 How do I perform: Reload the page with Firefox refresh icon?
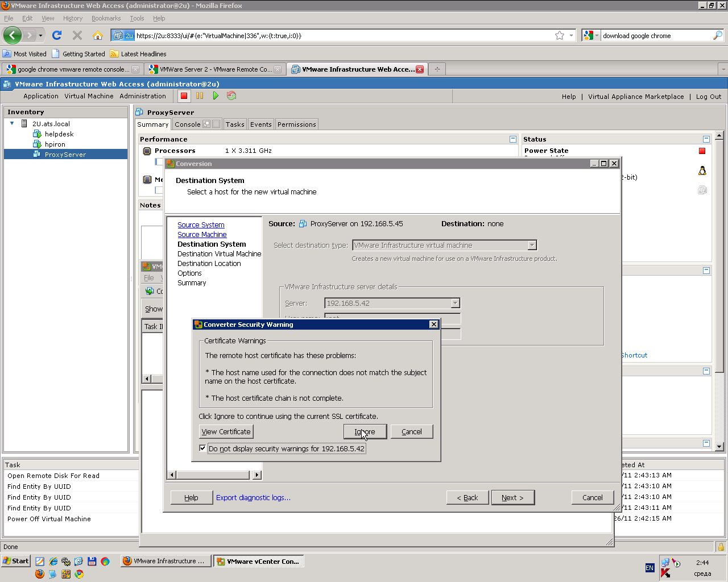pos(57,35)
